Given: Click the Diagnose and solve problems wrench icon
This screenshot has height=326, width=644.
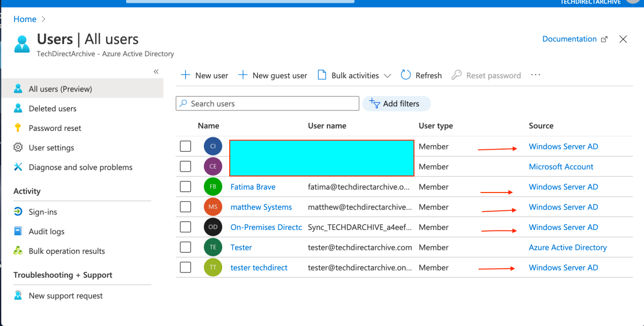Looking at the screenshot, I should 18,167.
